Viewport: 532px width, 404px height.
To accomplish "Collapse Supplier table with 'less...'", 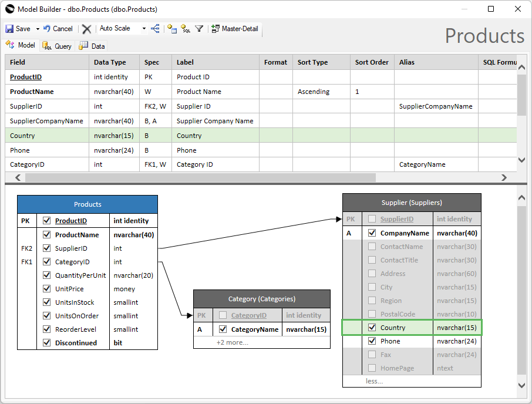I will [374, 381].
